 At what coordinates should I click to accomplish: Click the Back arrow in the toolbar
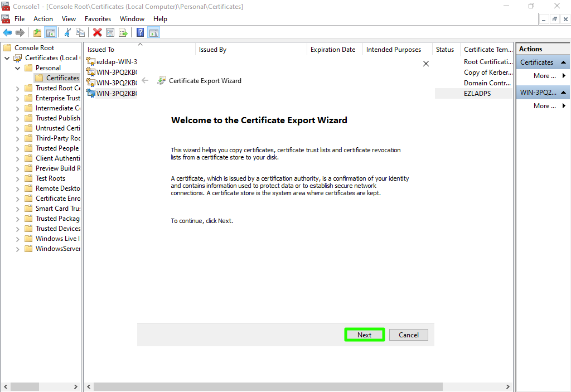coord(7,33)
